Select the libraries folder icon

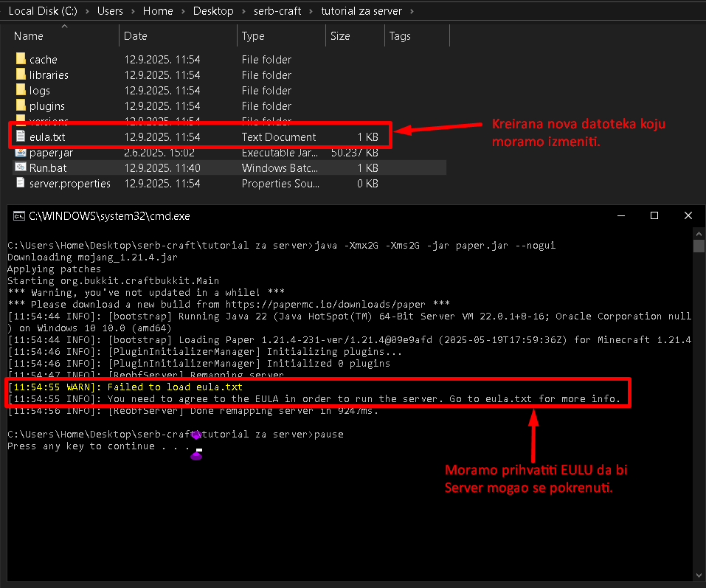coord(21,75)
